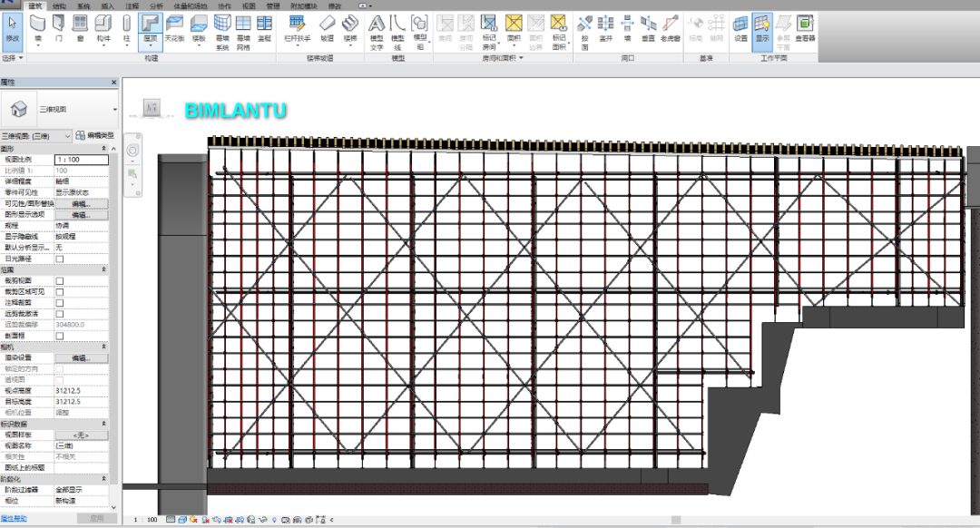Toggle the Section Box (剖面框) checkbox
980x528 pixels.
[60, 337]
